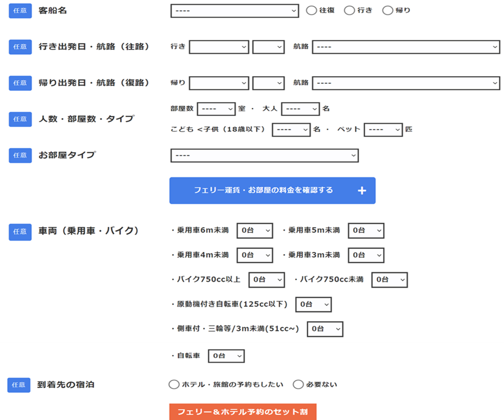Set count for 乗用車4m未満
Image resolution: width=504 pixels, height=420 pixels.
[255, 256]
